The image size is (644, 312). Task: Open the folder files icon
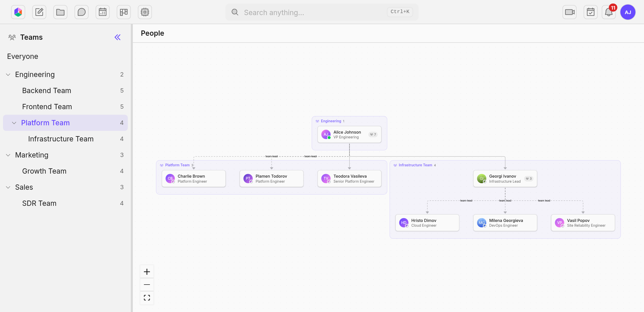[60, 12]
